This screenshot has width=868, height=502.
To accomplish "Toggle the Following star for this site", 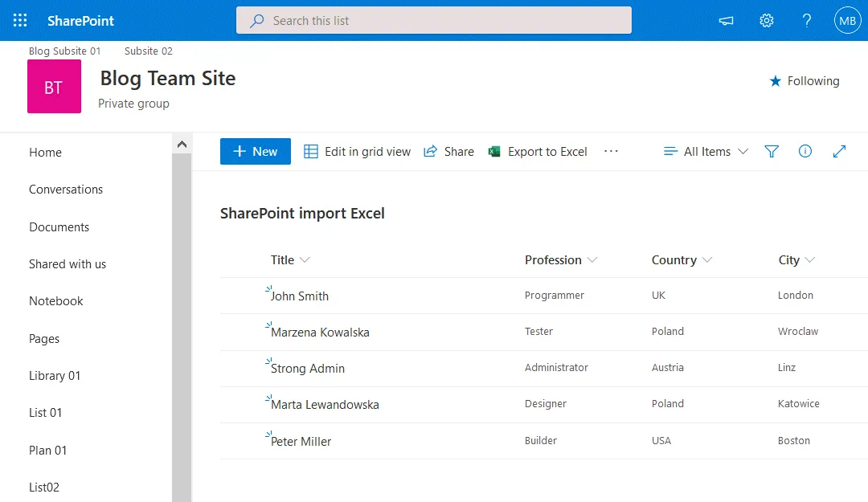I will [804, 81].
